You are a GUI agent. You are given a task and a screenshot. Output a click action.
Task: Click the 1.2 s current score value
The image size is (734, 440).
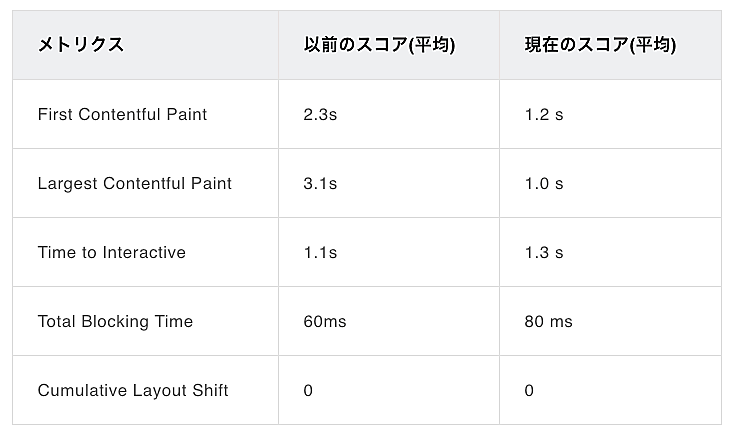click(544, 114)
